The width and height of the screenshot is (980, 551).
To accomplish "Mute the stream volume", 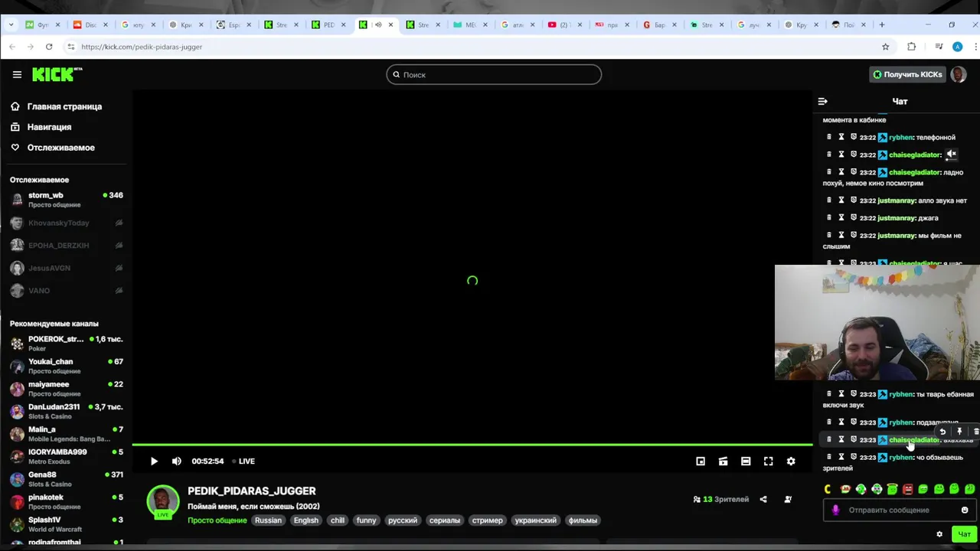I will 177,461.
